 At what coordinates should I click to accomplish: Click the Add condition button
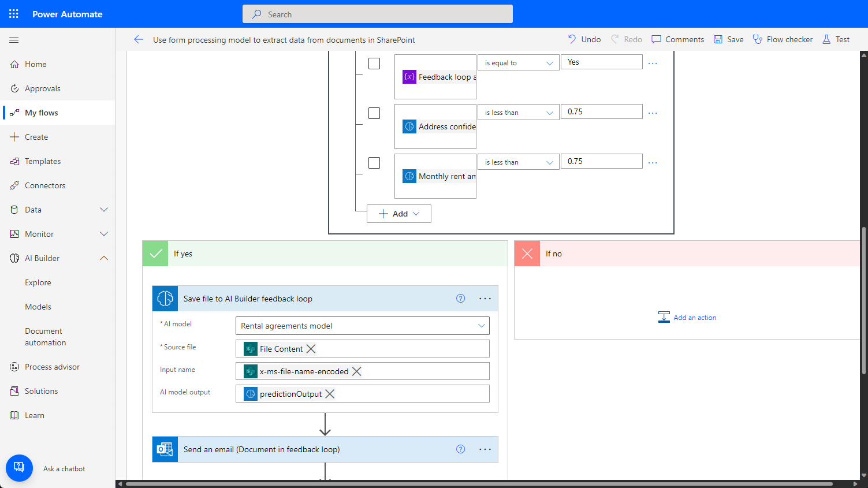click(x=398, y=214)
